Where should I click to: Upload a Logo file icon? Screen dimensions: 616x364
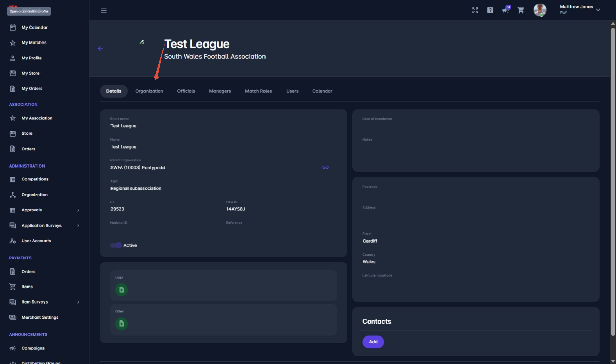(x=121, y=290)
